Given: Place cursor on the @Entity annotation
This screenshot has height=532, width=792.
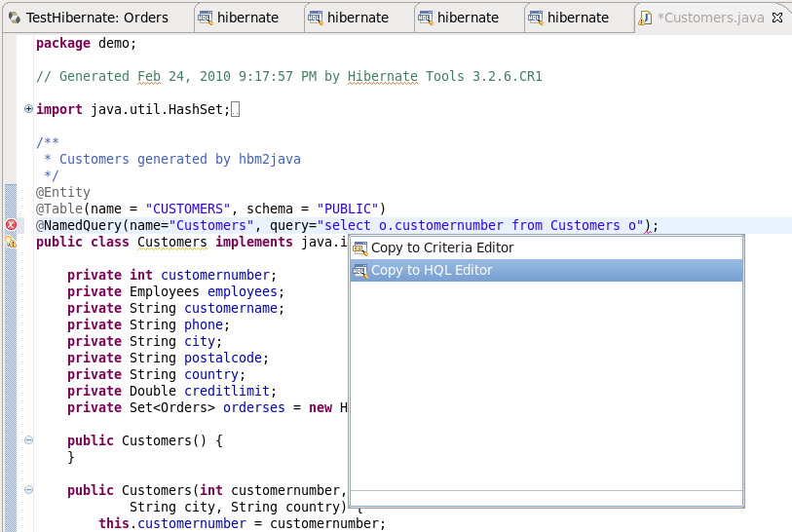Looking at the screenshot, I should (63, 192).
